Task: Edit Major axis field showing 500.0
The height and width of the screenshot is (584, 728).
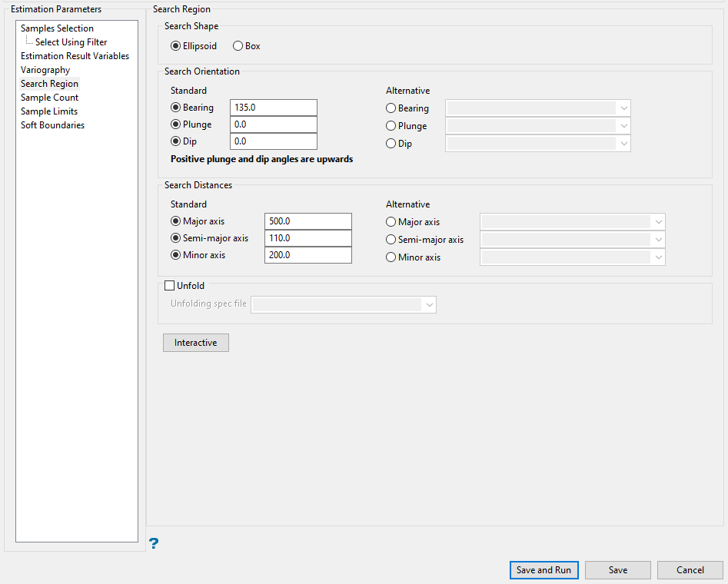Action: pyautogui.click(x=308, y=221)
